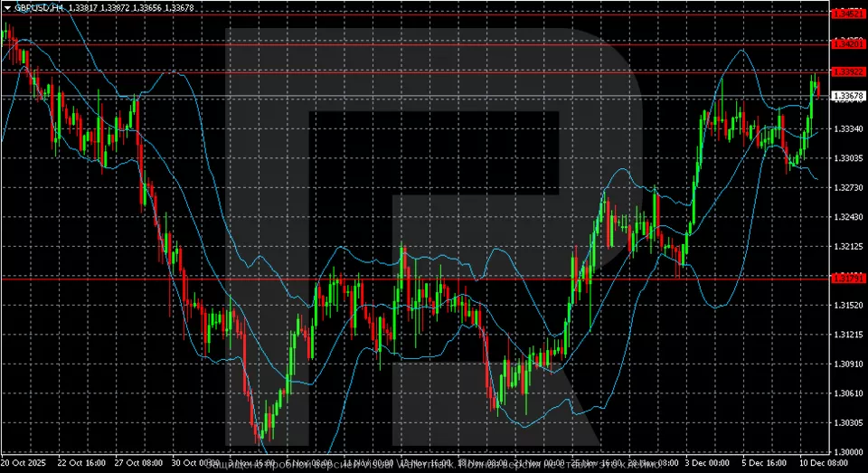Viewport: 868px width, 473px height.
Task: Select the red 1.34201 price level label
Action: [849, 43]
